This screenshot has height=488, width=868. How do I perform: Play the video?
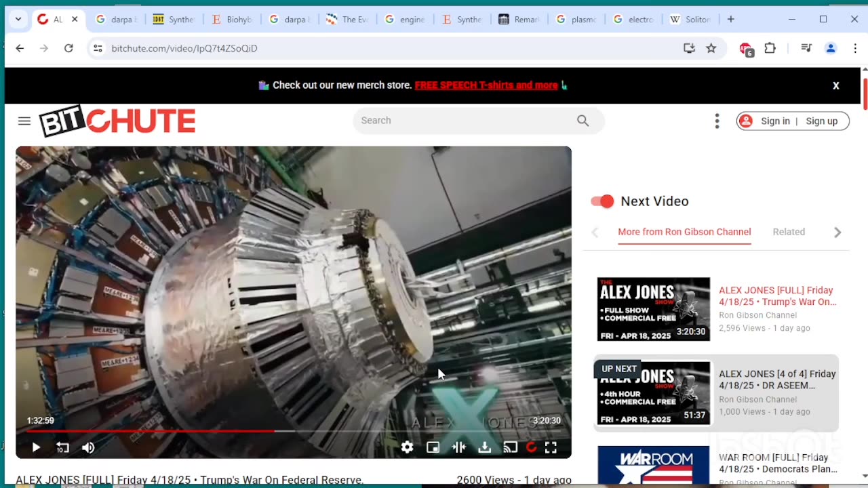click(x=36, y=447)
